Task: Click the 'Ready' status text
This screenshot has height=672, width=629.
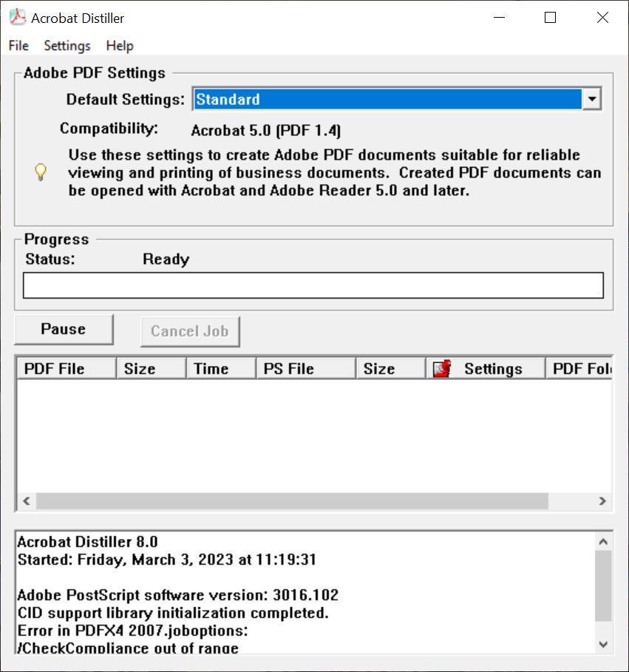Action: point(166,259)
